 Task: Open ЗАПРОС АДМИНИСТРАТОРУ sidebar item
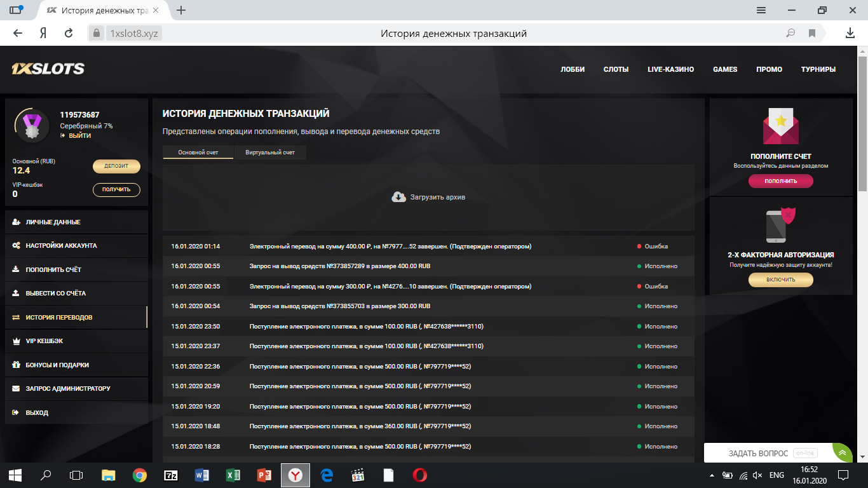click(76, 388)
